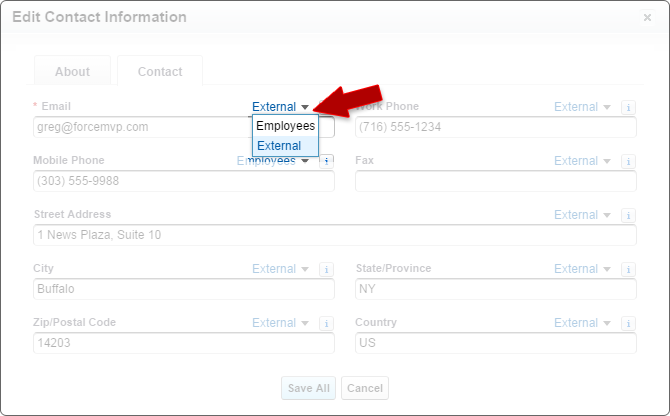Screen dimensions: 670x416
Task: Click into the Street Address field
Action: click(335, 235)
